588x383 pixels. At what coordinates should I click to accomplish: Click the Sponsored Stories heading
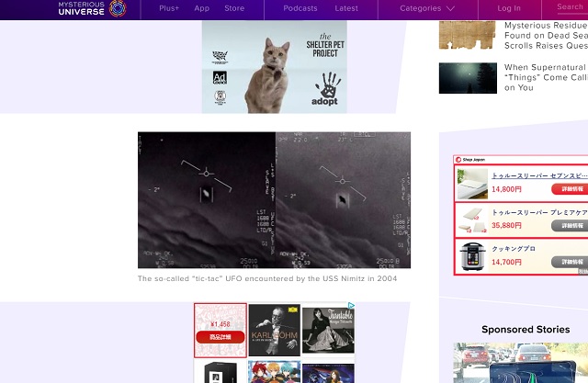pyautogui.click(x=526, y=330)
